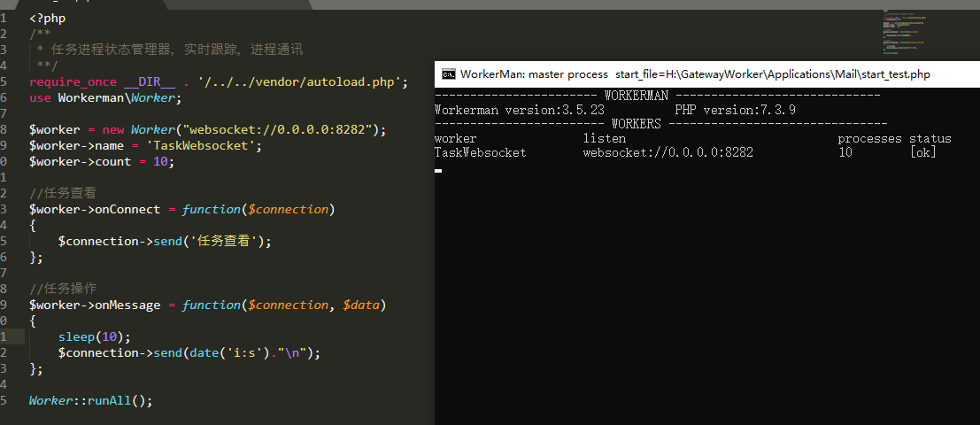Click the "websocket://0.0.0.0:8282" string in editor
Screen dimensions: 980x425
[277, 130]
